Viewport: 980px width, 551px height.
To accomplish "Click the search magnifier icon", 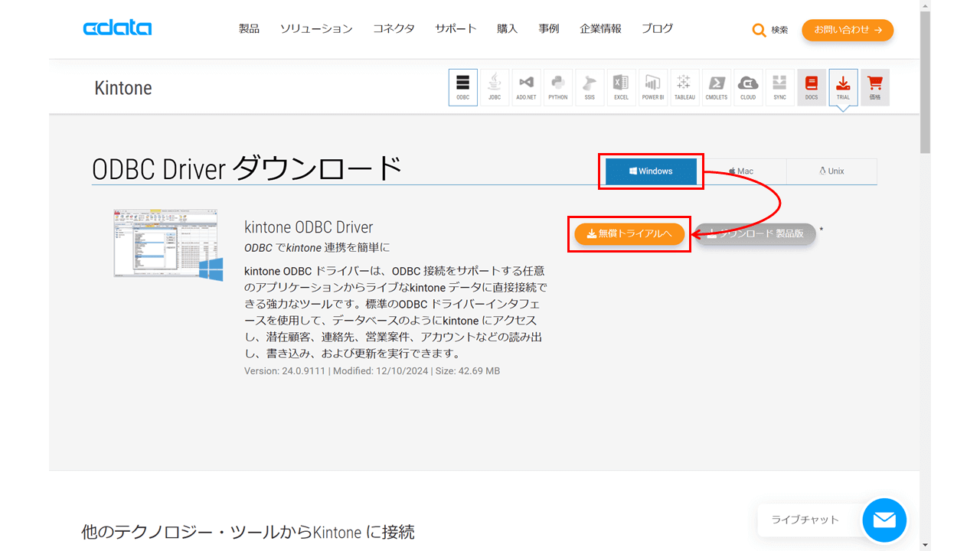I will point(759,30).
